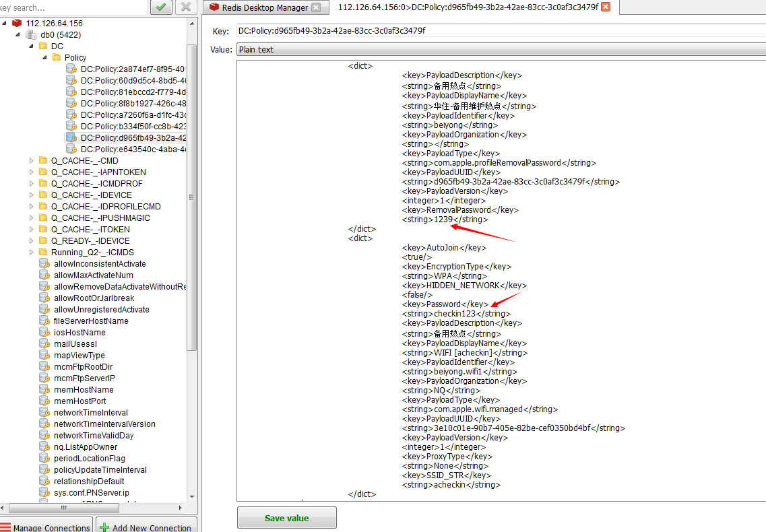
Task: Expand the Q_CACHE-_-IPUSHMAGIC folder
Action: point(31,218)
